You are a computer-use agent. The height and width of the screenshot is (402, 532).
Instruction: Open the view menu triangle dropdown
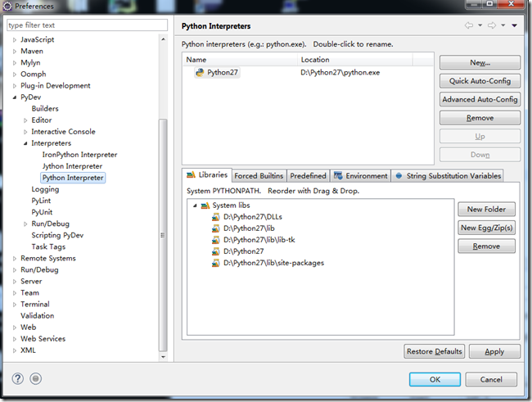coord(514,25)
